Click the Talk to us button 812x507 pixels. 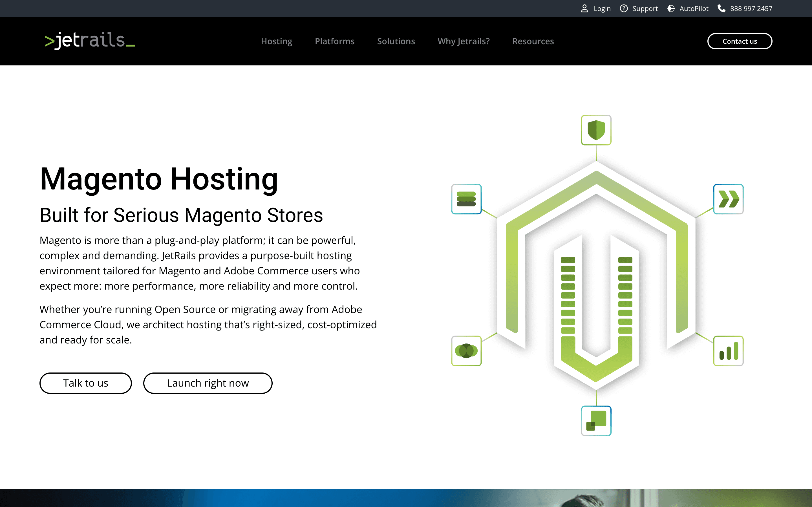[85, 383]
